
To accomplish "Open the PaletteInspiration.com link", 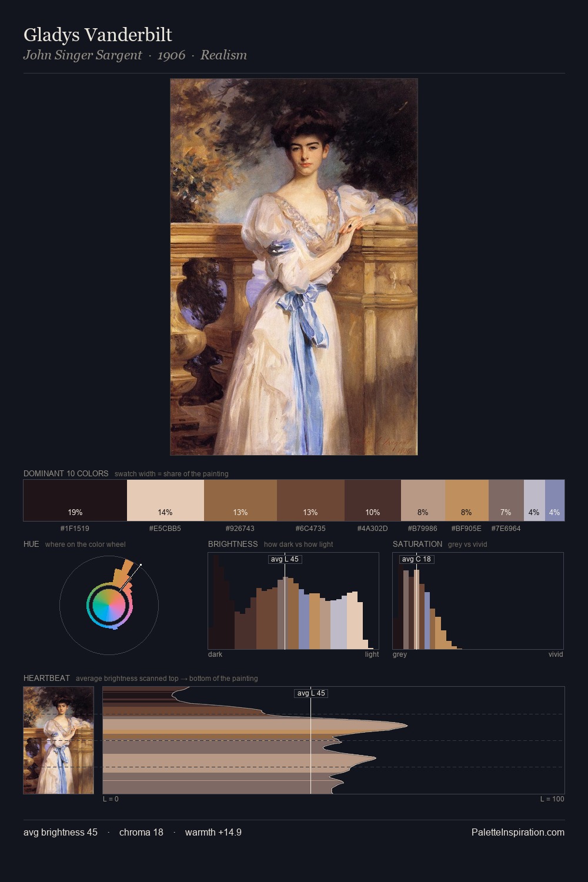I will pyautogui.click(x=518, y=832).
